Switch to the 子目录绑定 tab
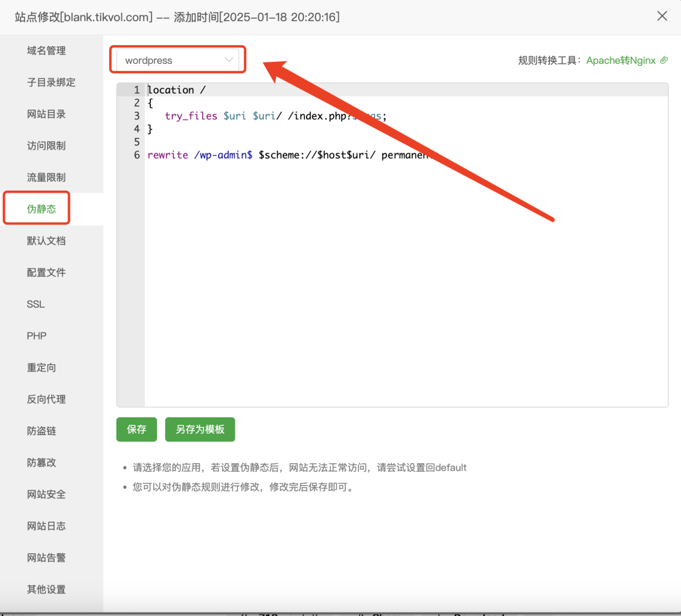The width and height of the screenshot is (681, 616). click(x=51, y=82)
